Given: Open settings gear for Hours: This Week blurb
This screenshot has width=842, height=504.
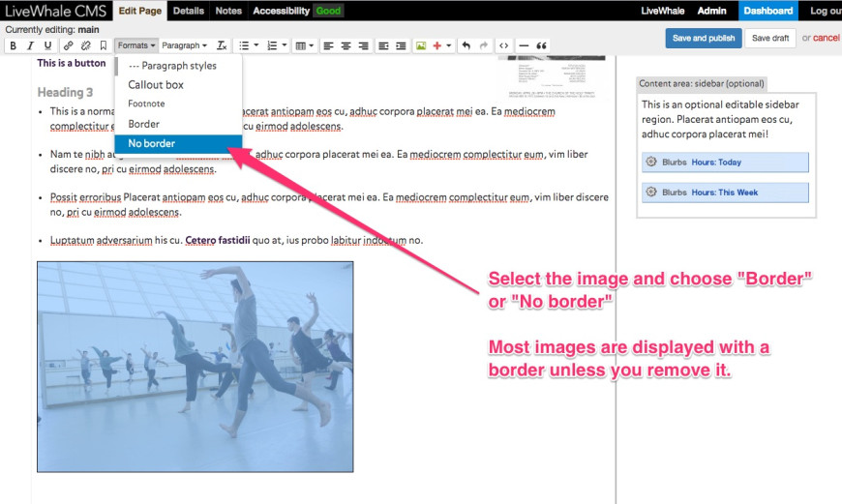Looking at the screenshot, I should coord(650,192).
